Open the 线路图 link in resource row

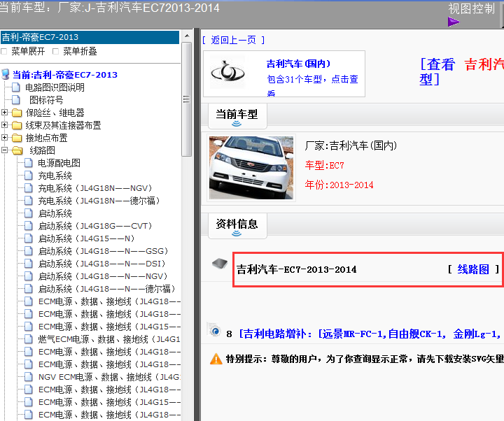click(x=473, y=269)
